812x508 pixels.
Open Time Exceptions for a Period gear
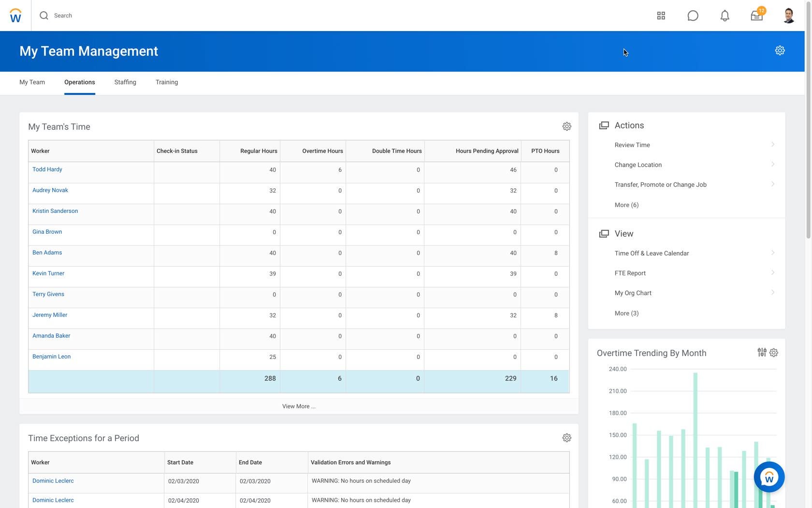coord(566,438)
